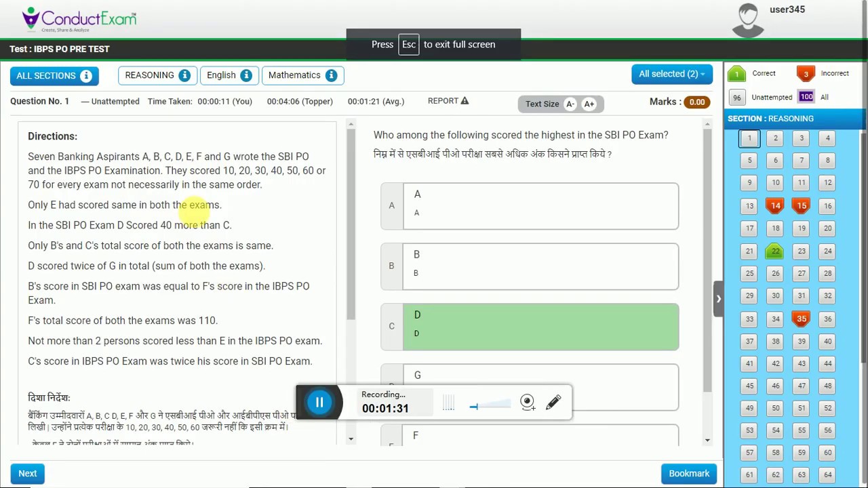
Task: Click the Esc key hint in fullscreen banner
Action: pos(408,45)
